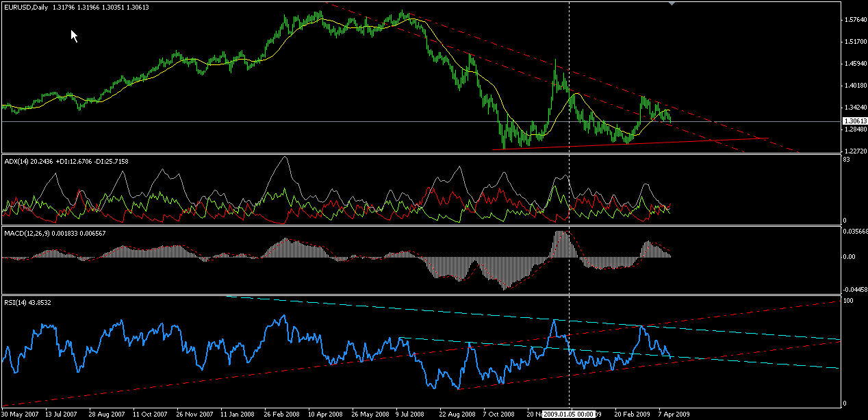
Task: Click the 26 Feb 2008 date label
Action: pos(282,414)
